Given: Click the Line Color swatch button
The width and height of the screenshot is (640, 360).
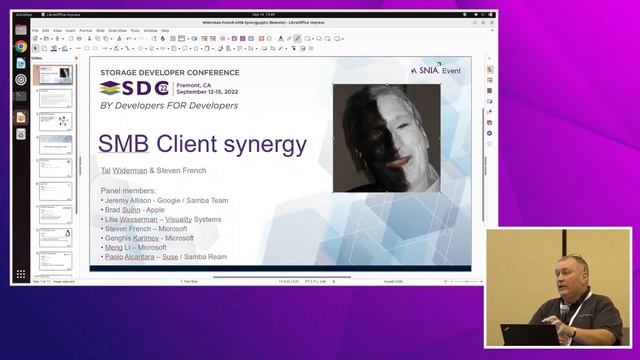Looking at the screenshot, I should (x=54, y=49).
